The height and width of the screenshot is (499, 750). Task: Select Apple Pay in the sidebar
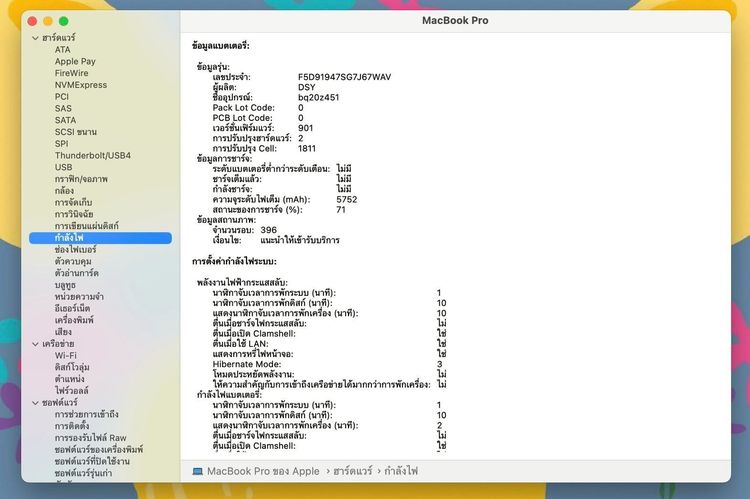pyautogui.click(x=75, y=61)
